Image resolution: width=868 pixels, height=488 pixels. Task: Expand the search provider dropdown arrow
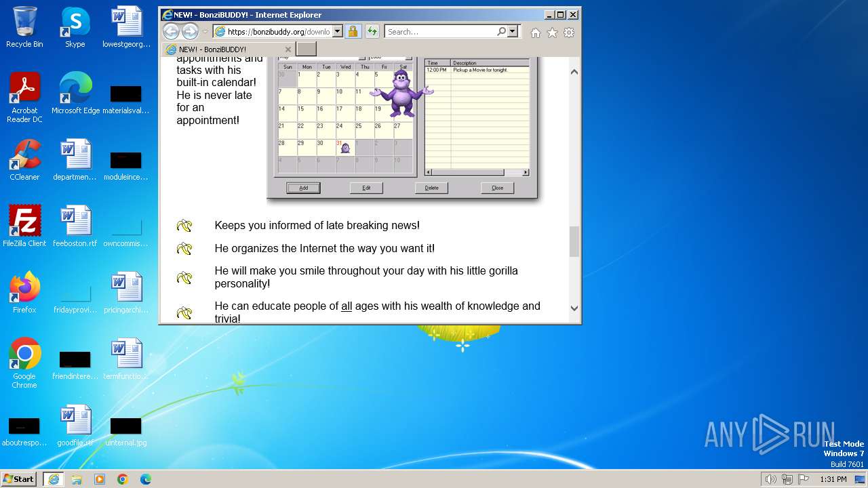[512, 31]
